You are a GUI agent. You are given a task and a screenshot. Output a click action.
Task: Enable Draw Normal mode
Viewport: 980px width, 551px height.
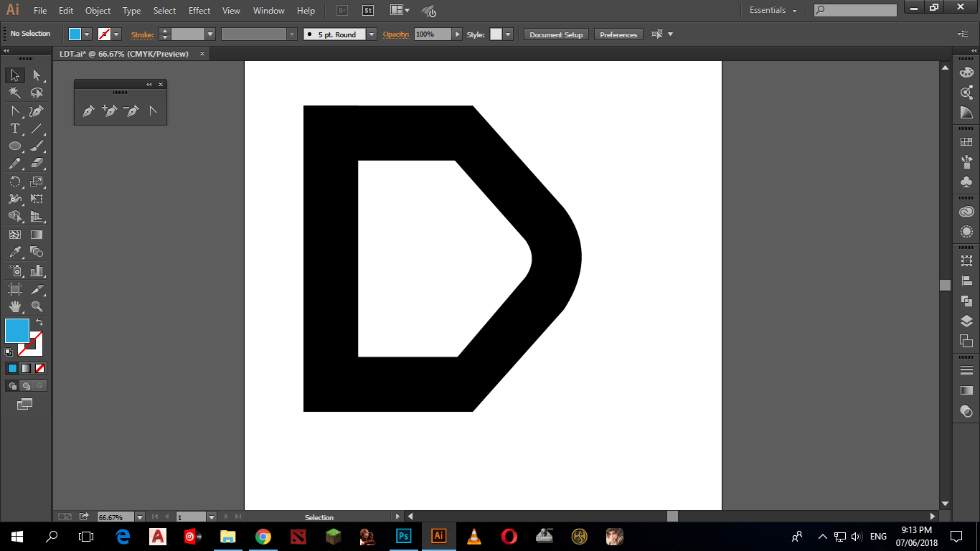(12, 386)
